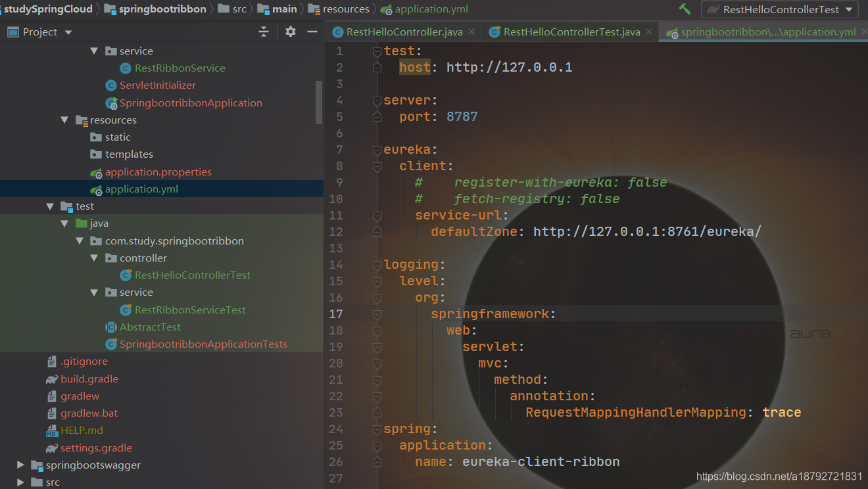Expand the bottom src folder node
The image size is (868, 489).
pyautogui.click(x=20, y=482)
